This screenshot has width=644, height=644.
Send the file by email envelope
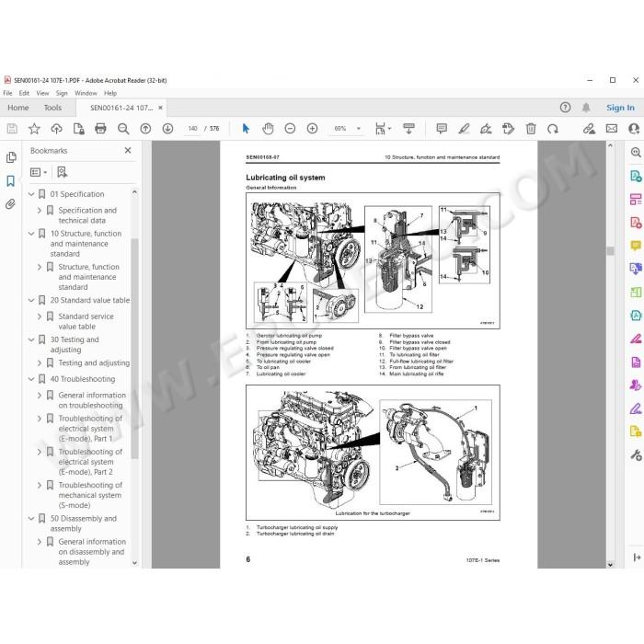tap(612, 129)
